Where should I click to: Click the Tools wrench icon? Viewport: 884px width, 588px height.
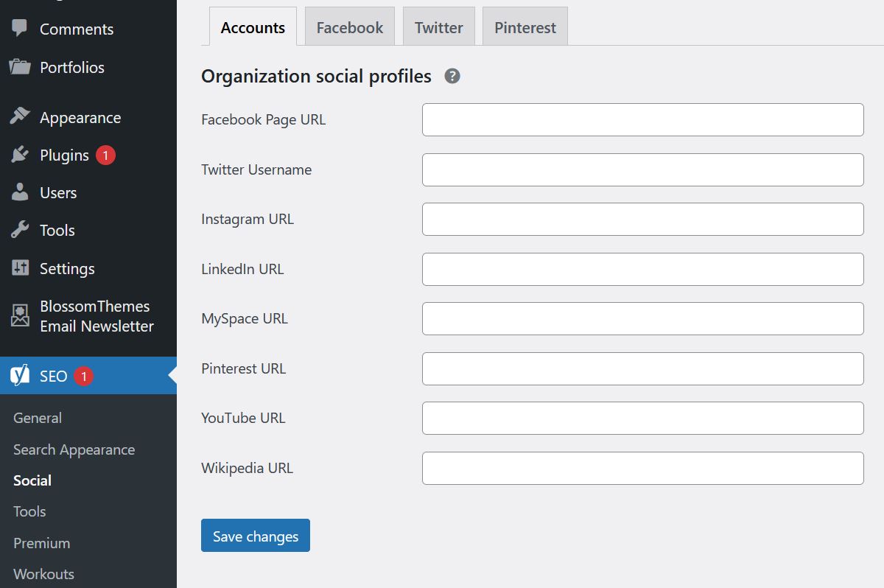(20, 231)
